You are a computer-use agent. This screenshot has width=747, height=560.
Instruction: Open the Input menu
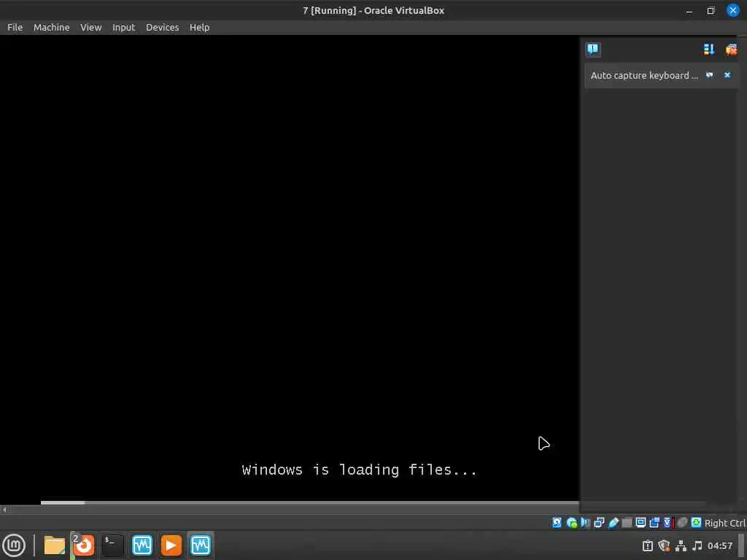pos(124,28)
